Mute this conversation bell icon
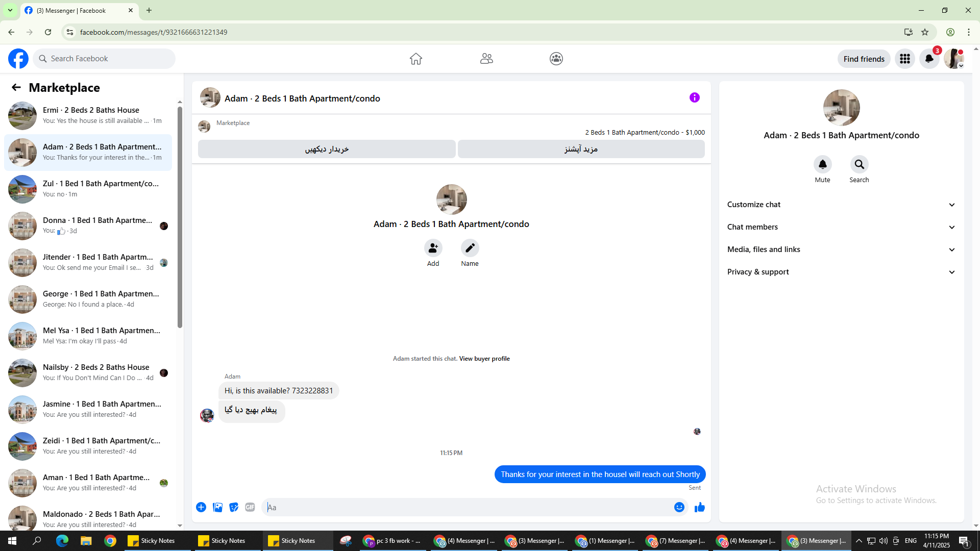The height and width of the screenshot is (551, 980). [823, 164]
